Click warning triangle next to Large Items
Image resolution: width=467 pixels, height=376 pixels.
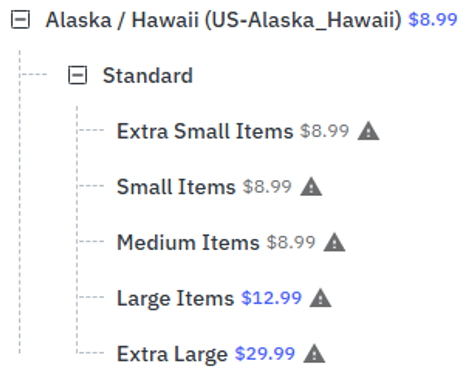[320, 298]
